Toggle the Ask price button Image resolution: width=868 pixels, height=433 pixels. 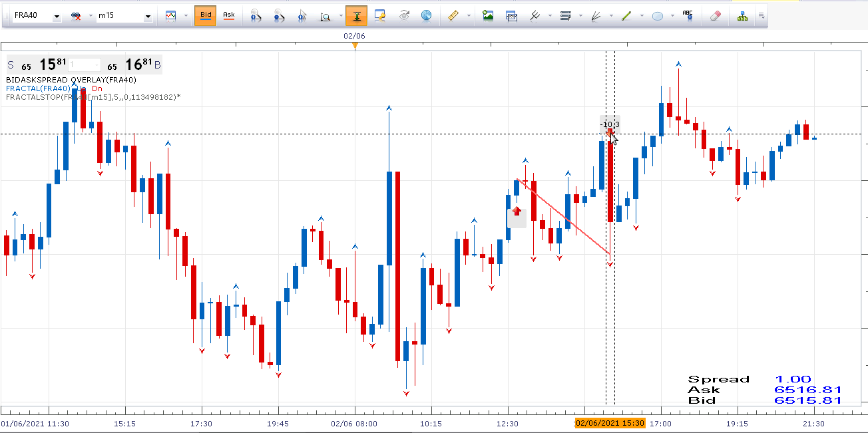point(228,15)
